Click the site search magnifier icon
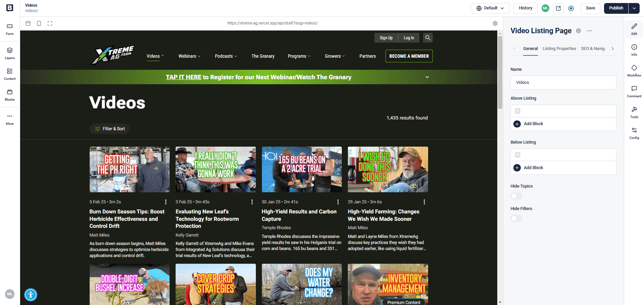The image size is (644, 305). click(428, 38)
